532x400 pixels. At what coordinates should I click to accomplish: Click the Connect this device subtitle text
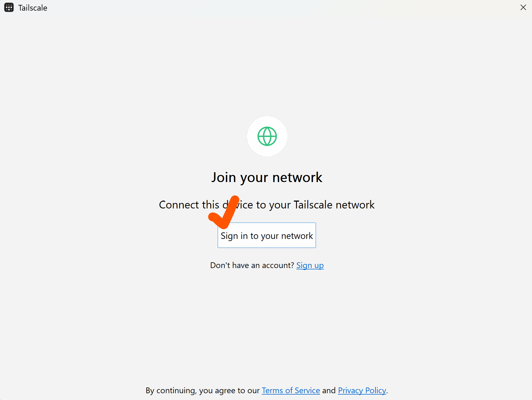(267, 205)
